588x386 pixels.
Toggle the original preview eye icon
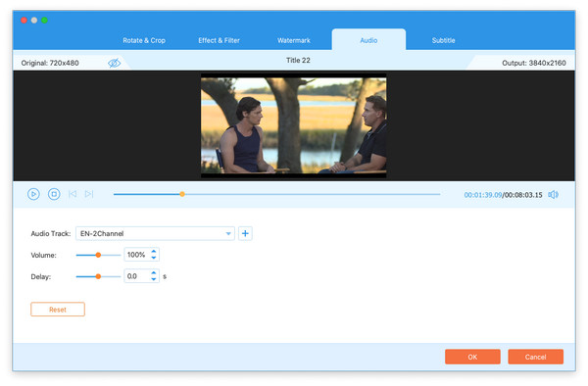click(115, 63)
